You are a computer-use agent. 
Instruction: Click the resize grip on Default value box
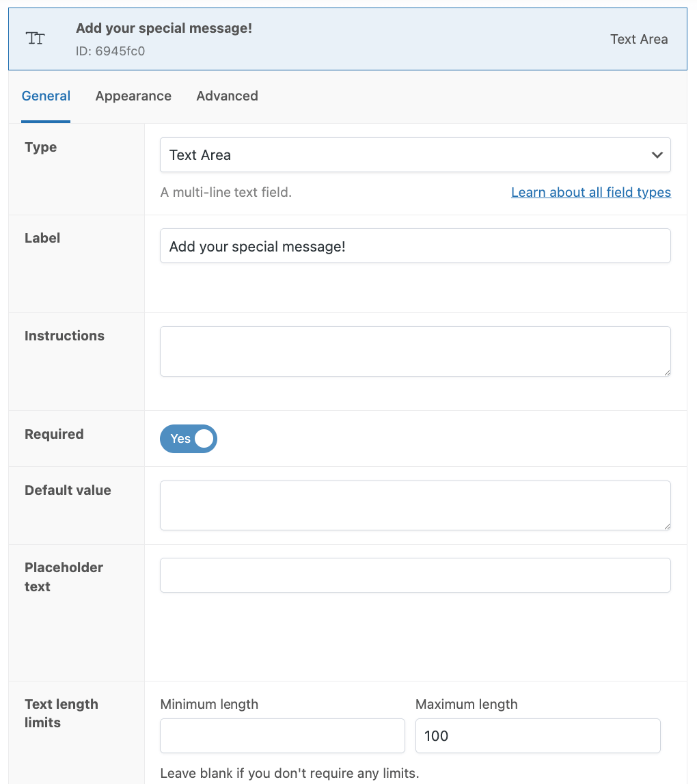point(666,526)
